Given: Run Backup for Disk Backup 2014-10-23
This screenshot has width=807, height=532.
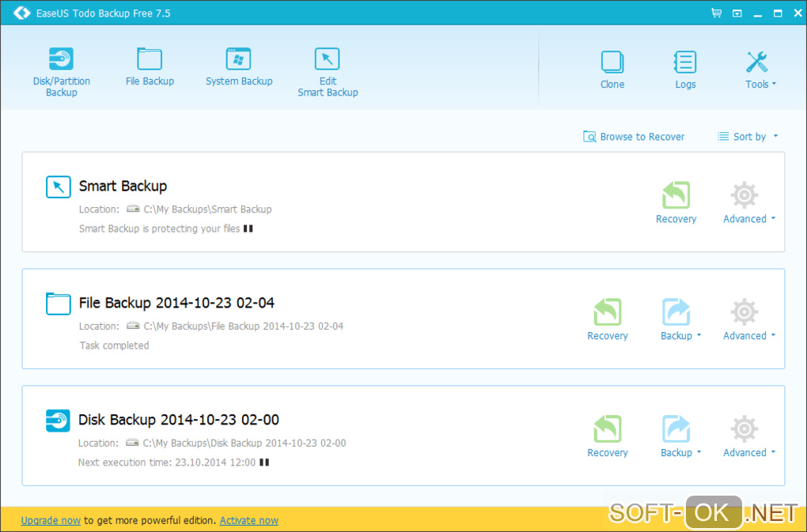Looking at the screenshot, I should tap(676, 436).
